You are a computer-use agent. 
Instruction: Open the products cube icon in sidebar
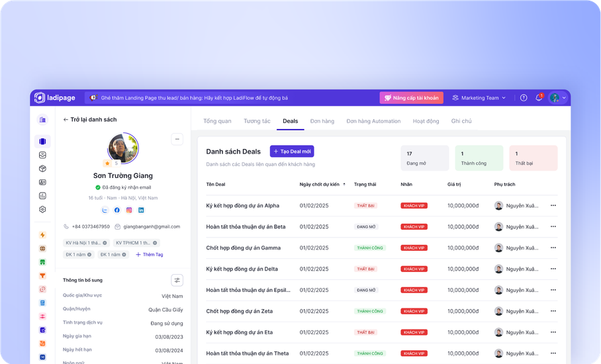tap(42, 169)
